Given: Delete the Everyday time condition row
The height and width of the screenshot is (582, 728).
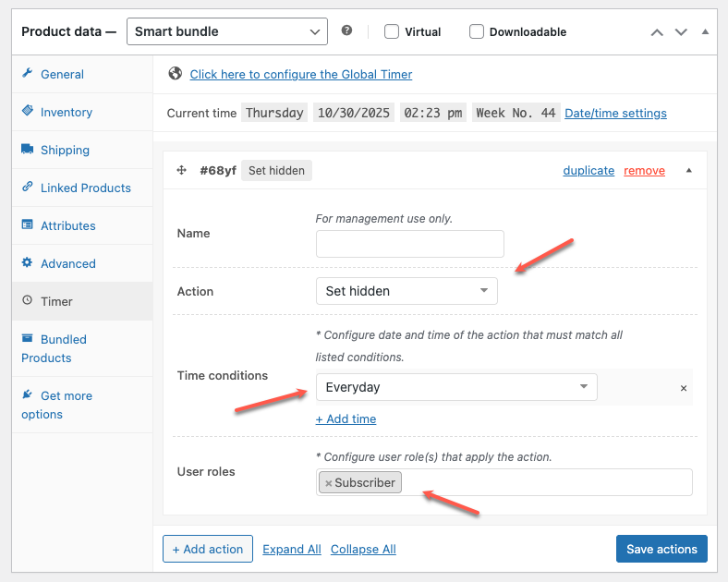Looking at the screenshot, I should click(x=684, y=389).
